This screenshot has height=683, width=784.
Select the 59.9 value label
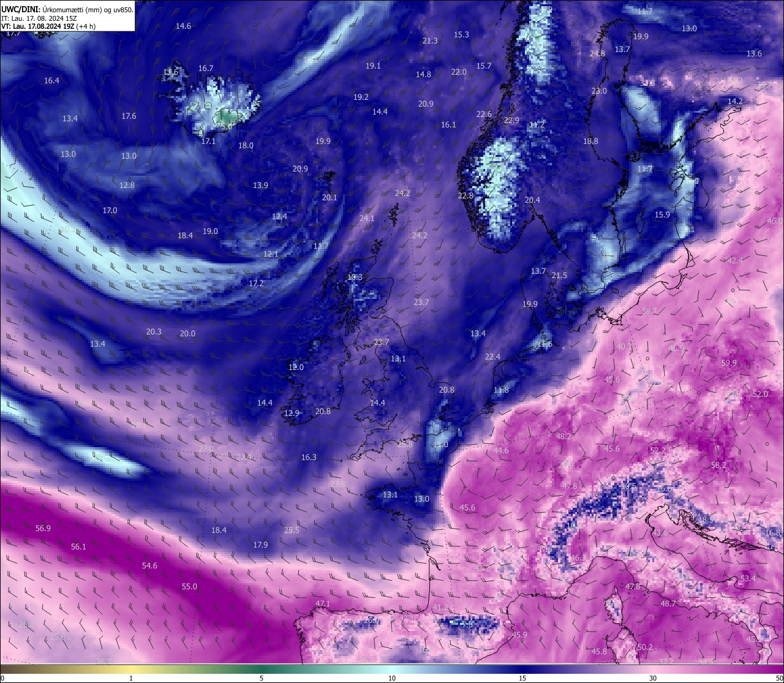[x=729, y=363]
